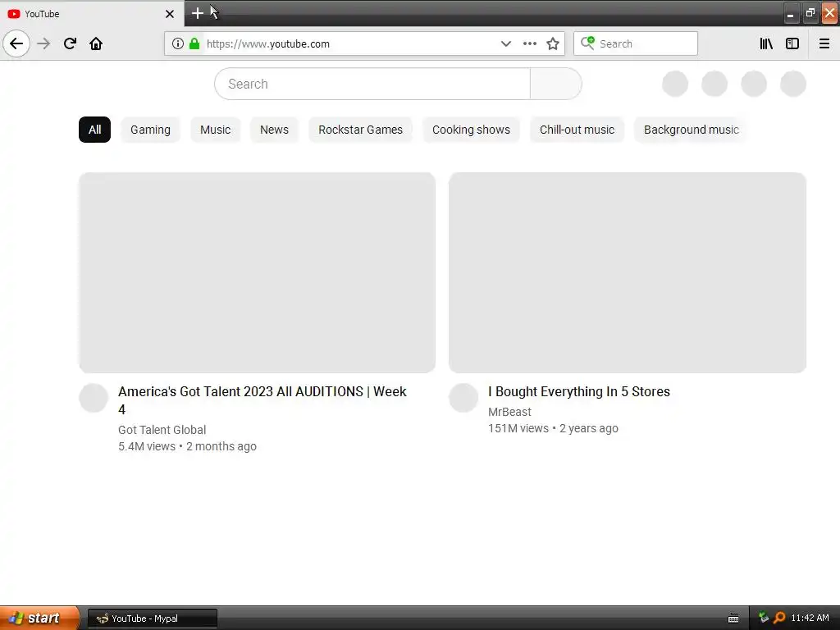Click Got Talent Global channel avatar
The image size is (840, 630).
point(94,398)
